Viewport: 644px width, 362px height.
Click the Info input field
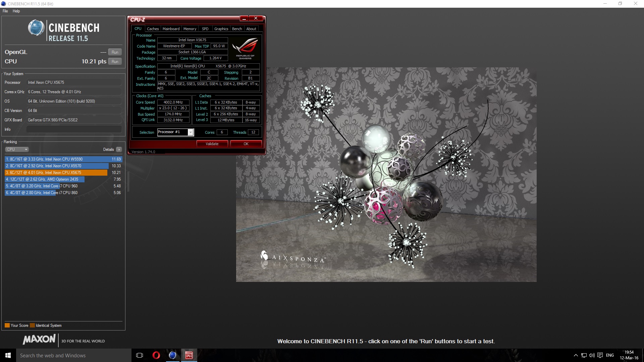(x=74, y=129)
